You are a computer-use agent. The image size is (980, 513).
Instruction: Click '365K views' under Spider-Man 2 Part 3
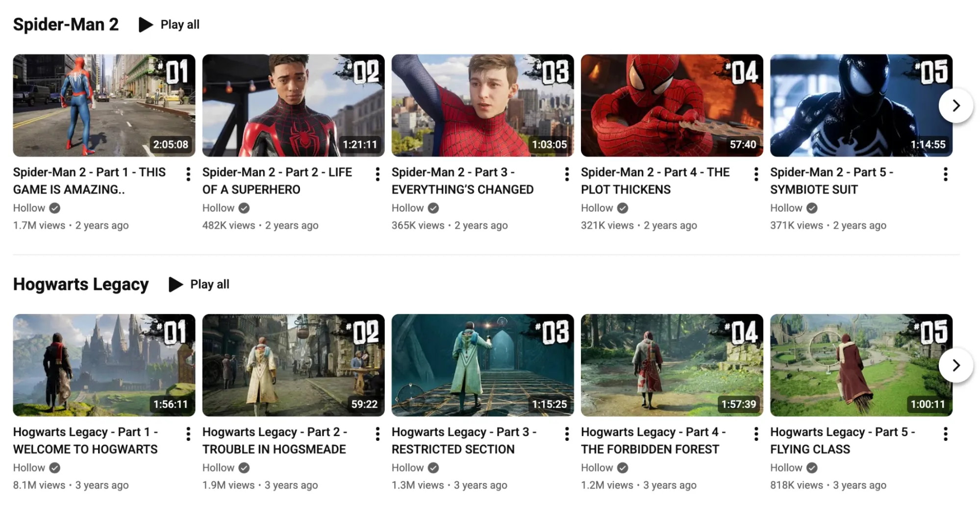coord(418,226)
